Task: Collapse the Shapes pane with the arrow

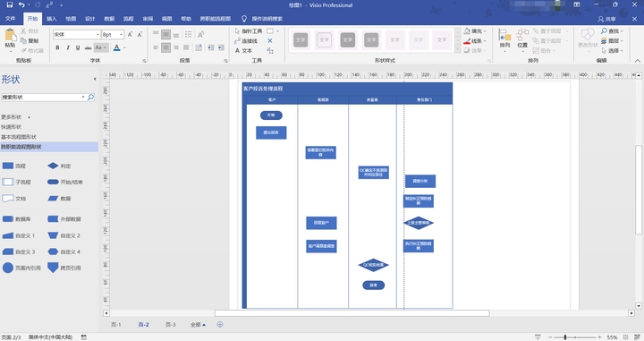Action: coord(95,79)
